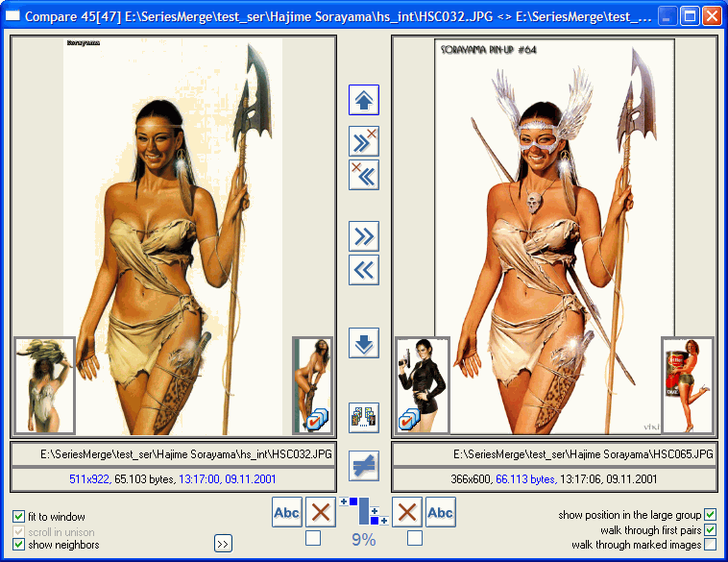
Task: Click the 511x922 dimensions text
Action: [90, 478]
